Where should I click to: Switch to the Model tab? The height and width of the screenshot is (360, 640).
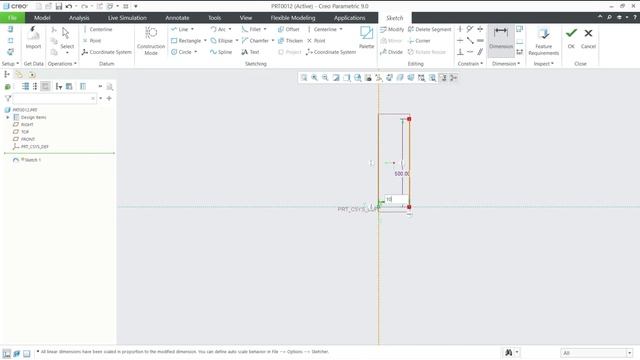click(x=42, y=18)
